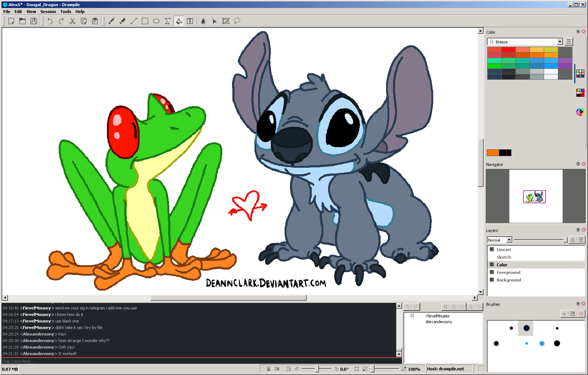Redo the action in the toolbar

tap(61, 21)
